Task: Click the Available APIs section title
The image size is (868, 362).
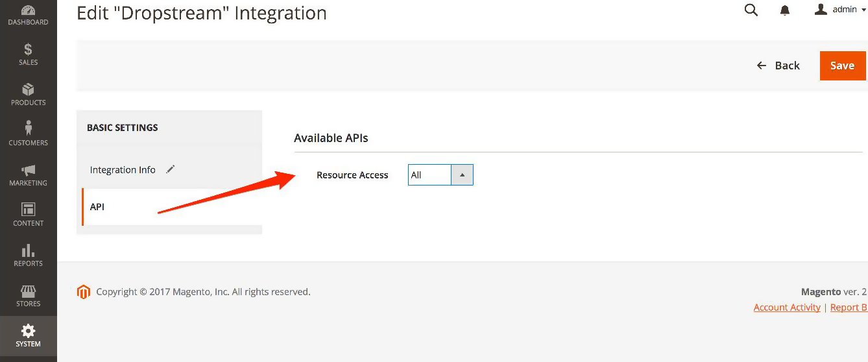Action: pos(331,138)
